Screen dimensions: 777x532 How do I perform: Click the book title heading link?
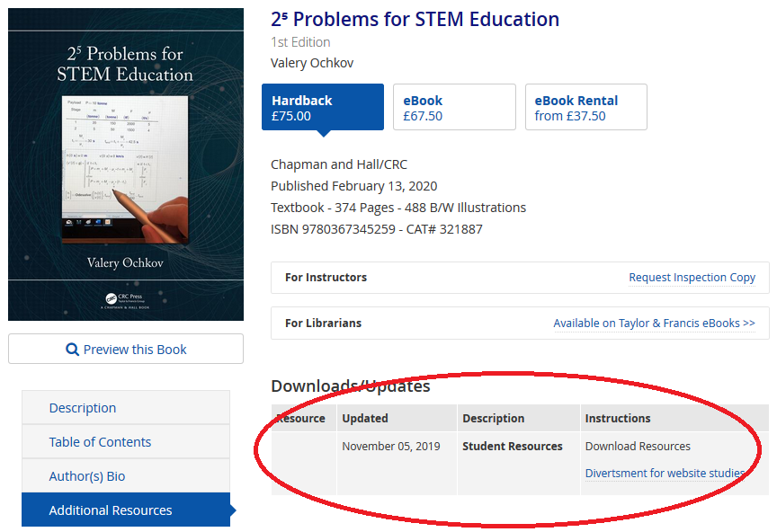click(415, 19)
